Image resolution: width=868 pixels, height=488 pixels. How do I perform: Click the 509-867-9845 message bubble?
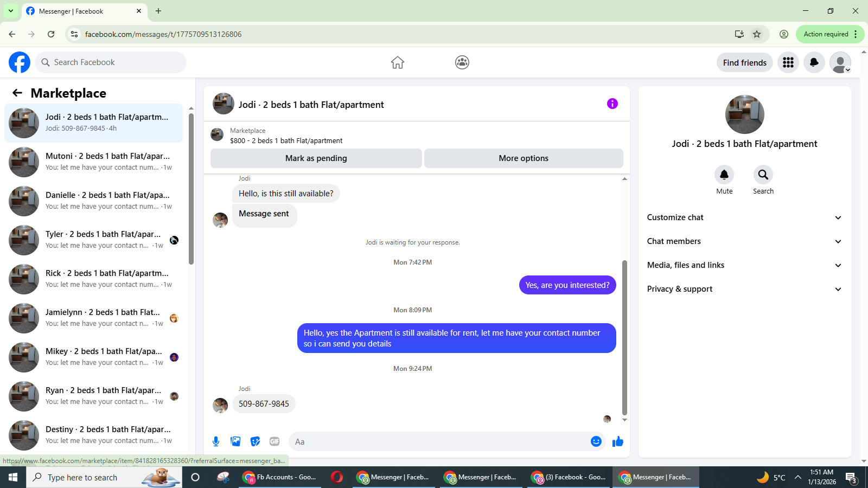(x=264, y=404)
